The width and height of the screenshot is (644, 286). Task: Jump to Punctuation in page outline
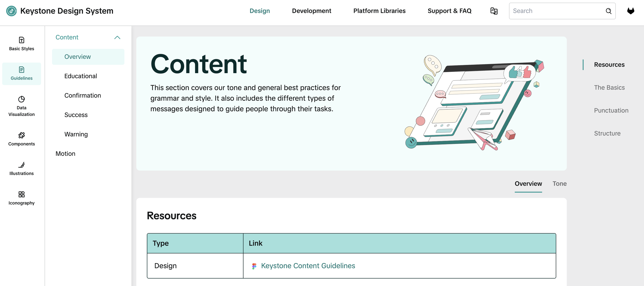pyautogui.click(x=611, y=110)
